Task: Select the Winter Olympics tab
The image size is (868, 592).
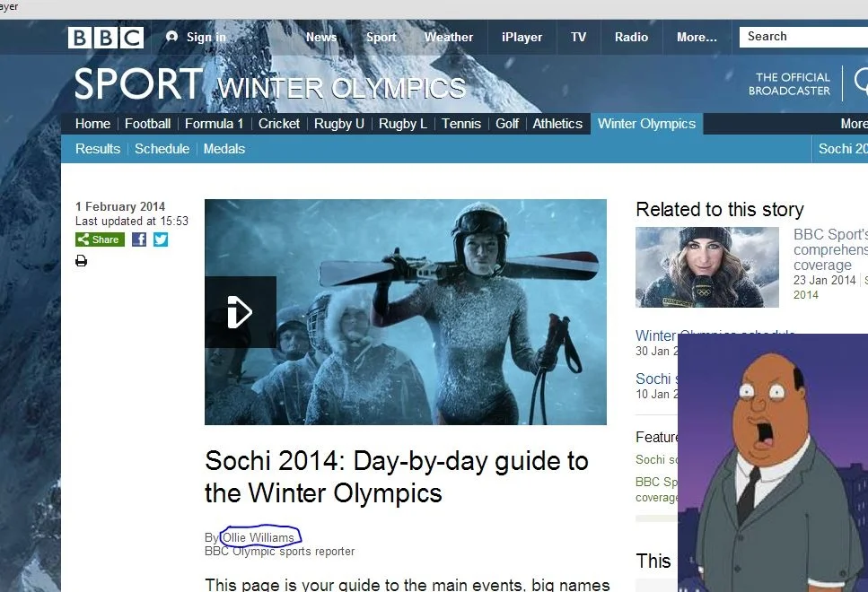Action: click(646, 124)
